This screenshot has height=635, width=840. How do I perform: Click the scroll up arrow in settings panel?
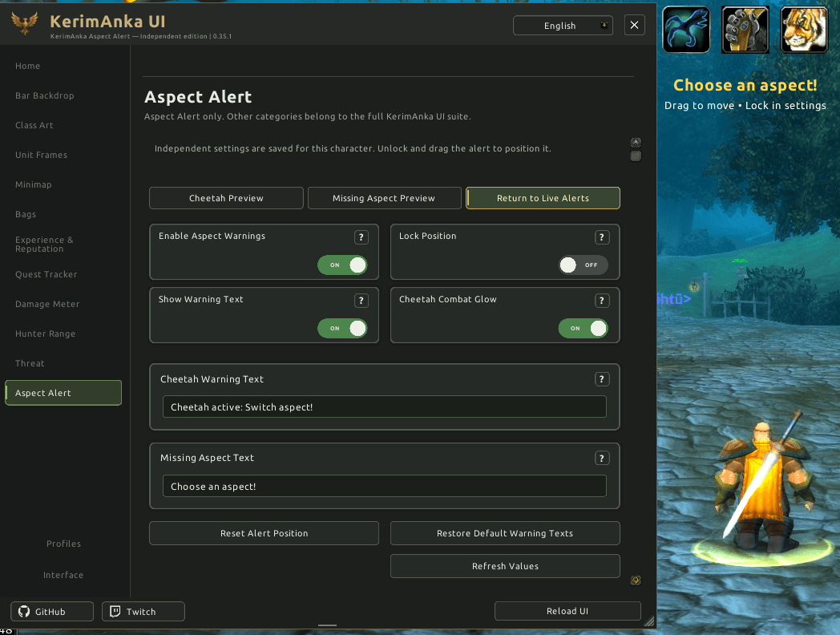point(636,143)
